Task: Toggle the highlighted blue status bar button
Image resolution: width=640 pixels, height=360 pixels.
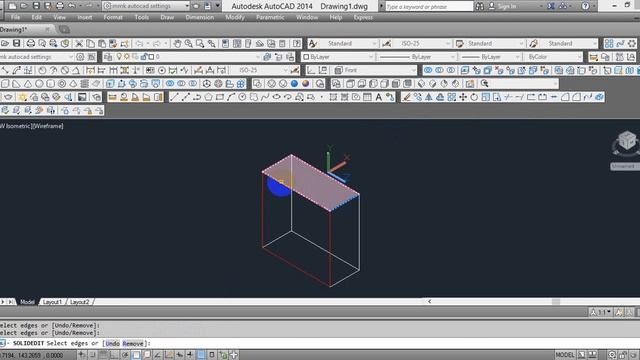Action: [201, 355]
